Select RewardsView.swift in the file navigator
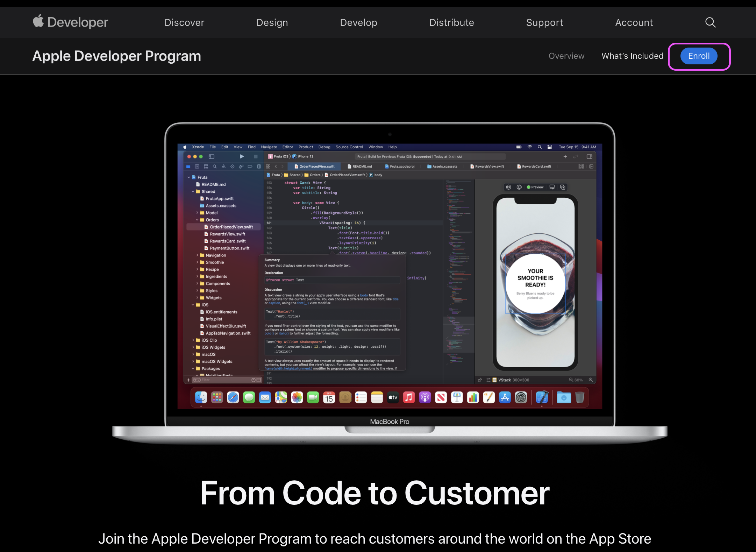Viewport: 756px width, 552px height. tap(227, 234)
